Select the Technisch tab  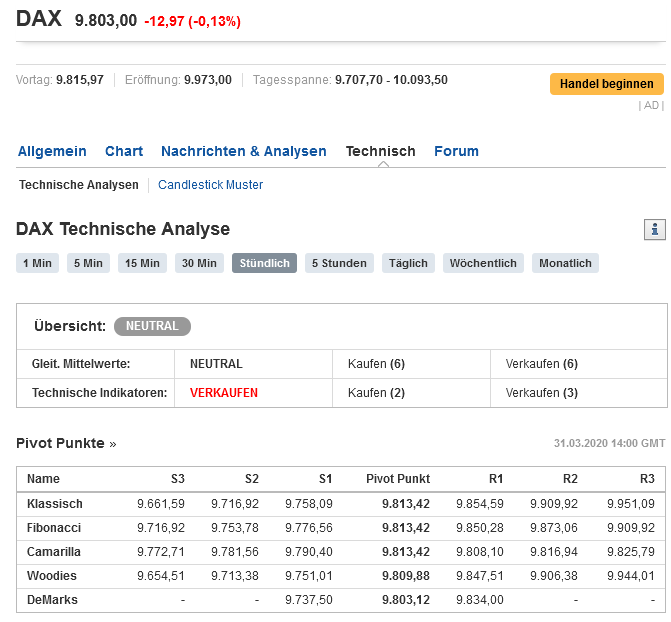380,151
